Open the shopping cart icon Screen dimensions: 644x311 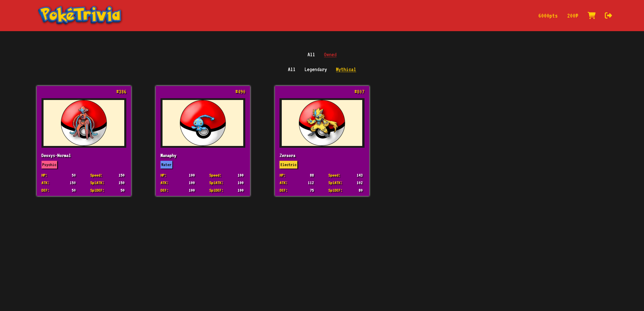click(x=591, y=16)
